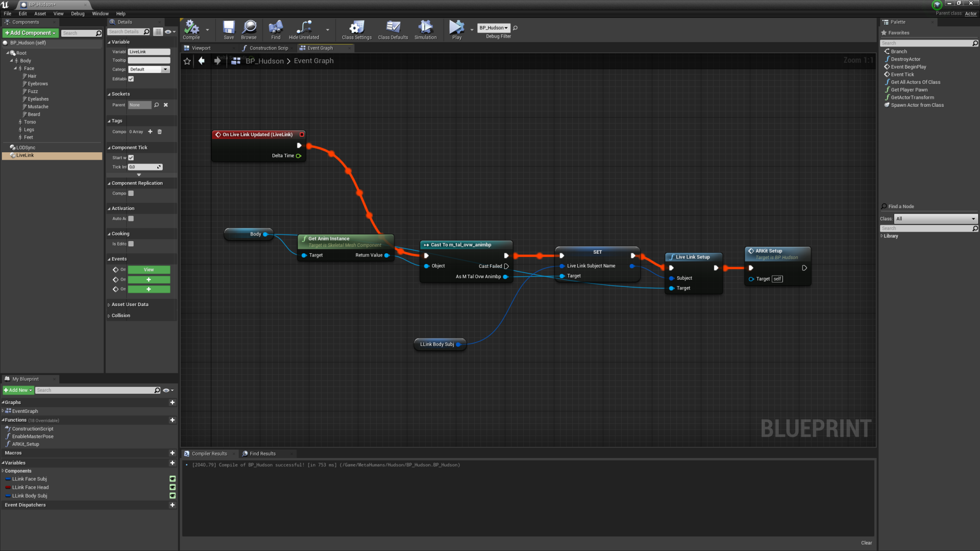Open the Debug menu
The image size is (980, 551).
point(78,14)
